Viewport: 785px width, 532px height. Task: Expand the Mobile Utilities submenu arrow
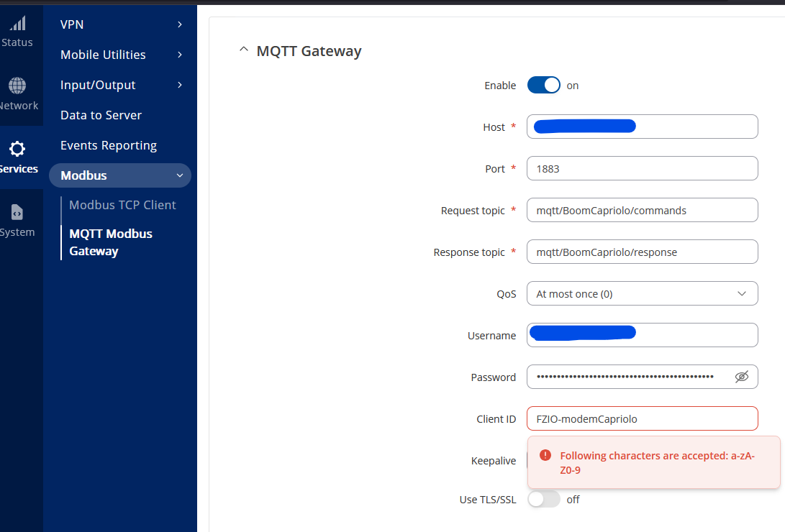click(x=180, y=55)
